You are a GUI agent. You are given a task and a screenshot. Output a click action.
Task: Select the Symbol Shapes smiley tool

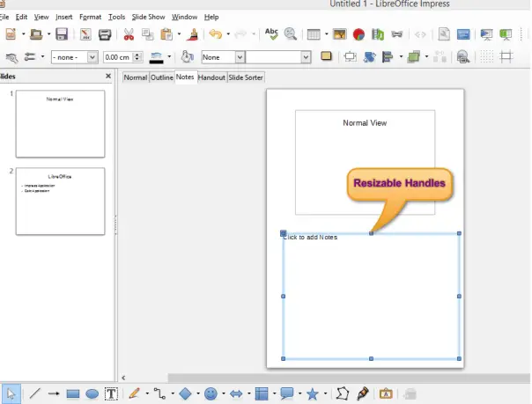(211, 393)
